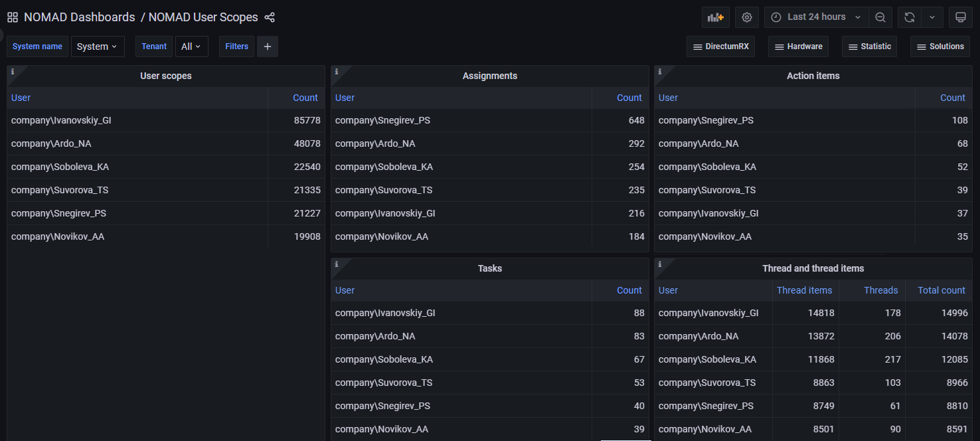The width and height of the screenshot is (980, 441).
Task: Click the zoom out time range icon
Action: 880,17
